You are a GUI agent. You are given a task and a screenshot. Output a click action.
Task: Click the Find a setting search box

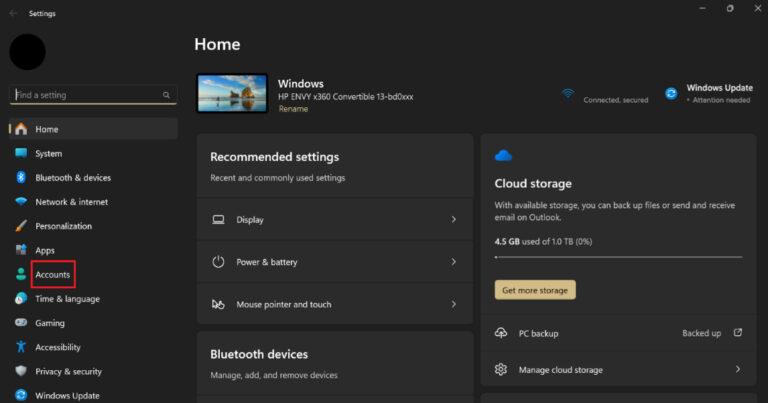88,95
